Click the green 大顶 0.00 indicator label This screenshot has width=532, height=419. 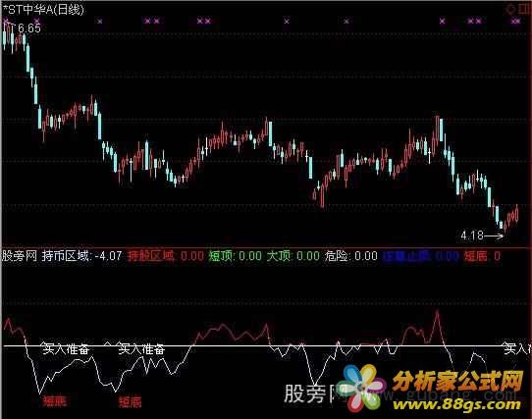(293, 256)
